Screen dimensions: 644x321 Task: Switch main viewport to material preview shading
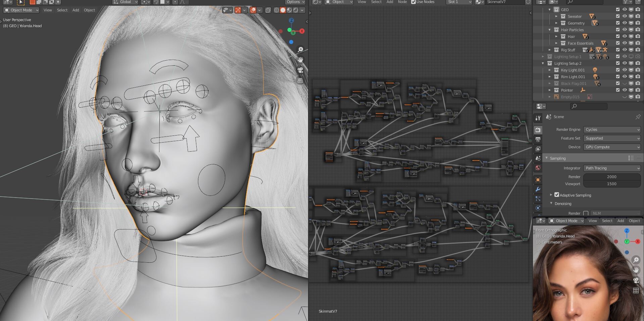tap(289, 10)
